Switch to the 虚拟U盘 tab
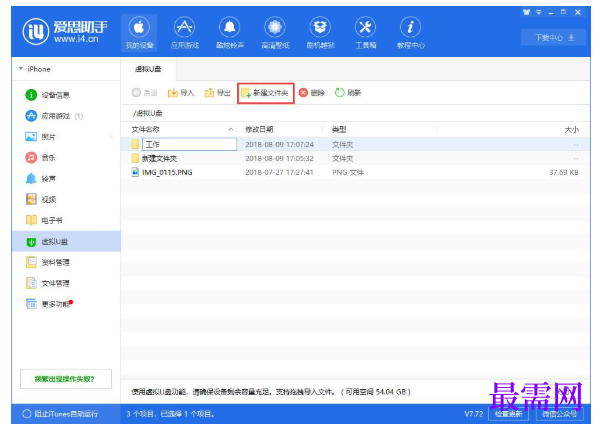 [x=148, y=69]
